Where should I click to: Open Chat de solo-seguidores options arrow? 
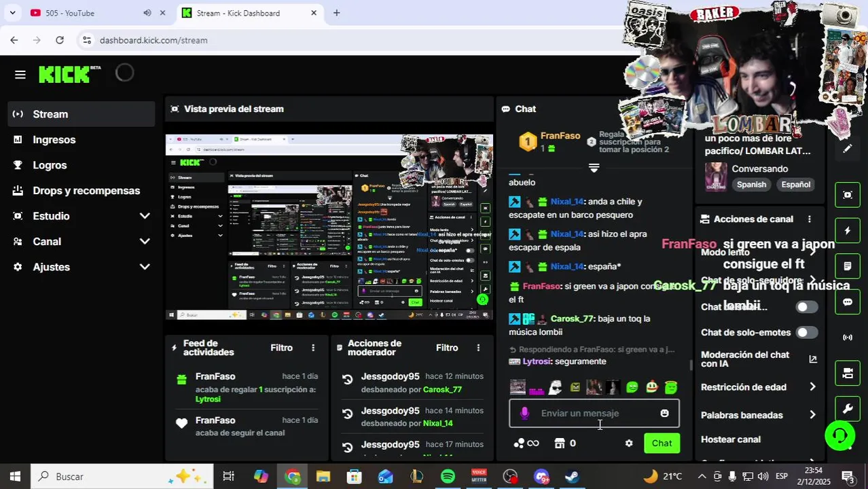(x=813, y=280)
